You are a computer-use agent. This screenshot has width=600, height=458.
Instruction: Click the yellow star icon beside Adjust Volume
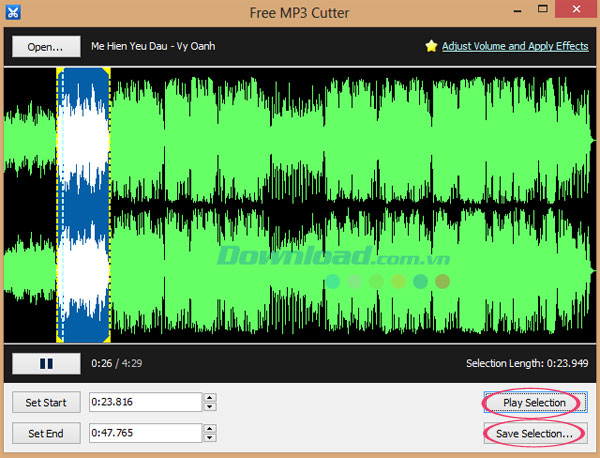(431, 46)
